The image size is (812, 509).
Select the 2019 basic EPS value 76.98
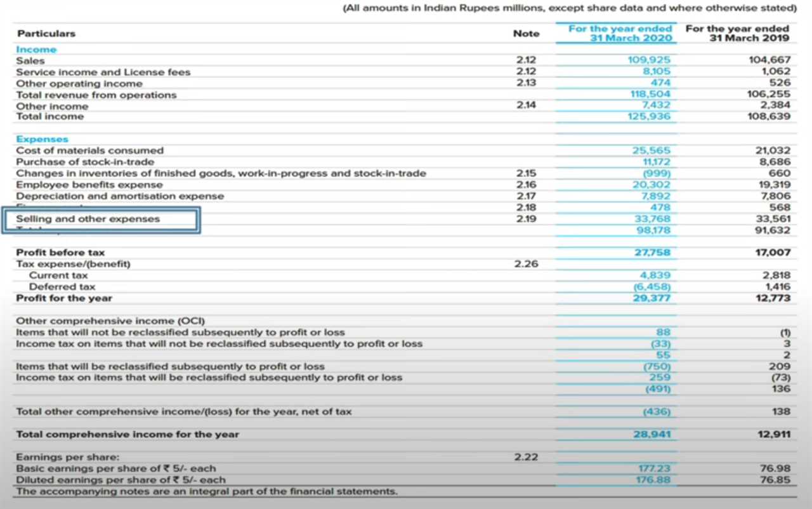point(775,469)
